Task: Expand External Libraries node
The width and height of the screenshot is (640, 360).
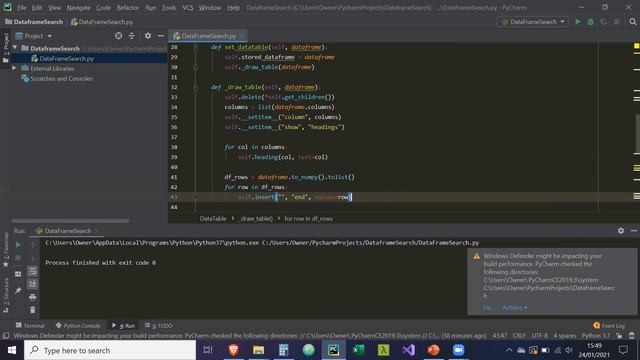Action: coord(14,68)
